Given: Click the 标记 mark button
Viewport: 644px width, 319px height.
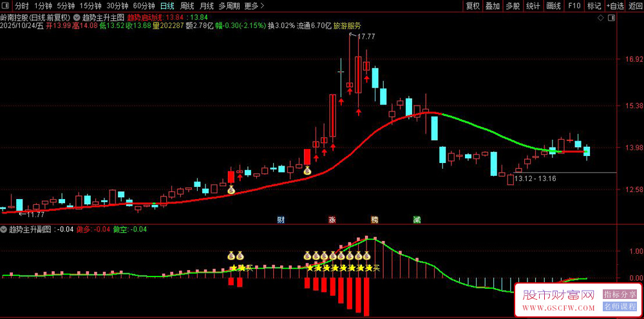Looking at the screenshot, I should point(594,6).
